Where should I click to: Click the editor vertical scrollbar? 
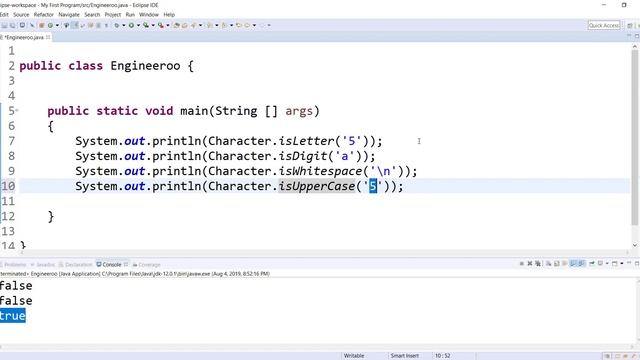[x=635, y=137]
